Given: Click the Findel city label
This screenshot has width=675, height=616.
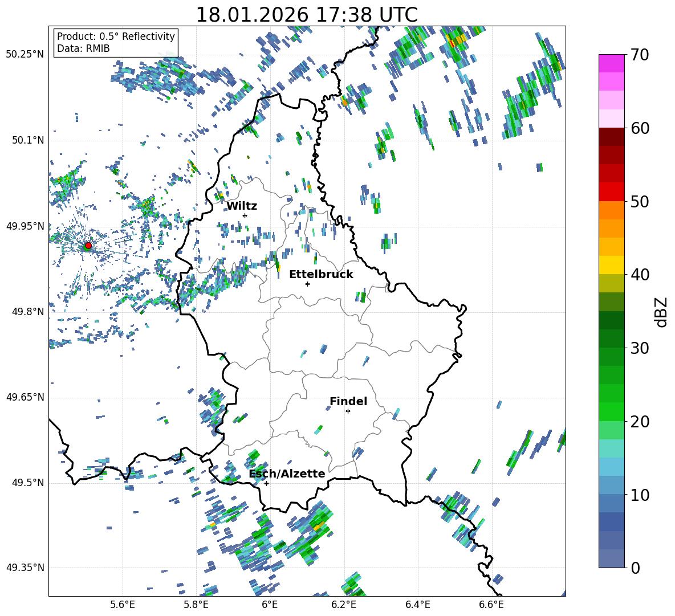Looking at the screenshot, I should pyautogui.click(x=348, y=401).
